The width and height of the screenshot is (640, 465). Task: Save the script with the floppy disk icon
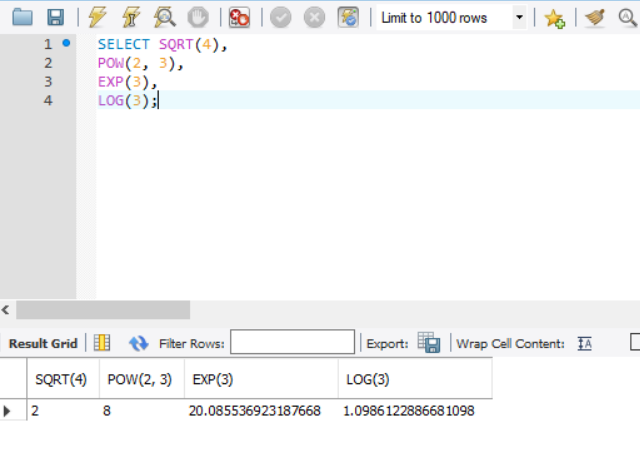click(x=56, y=18)
